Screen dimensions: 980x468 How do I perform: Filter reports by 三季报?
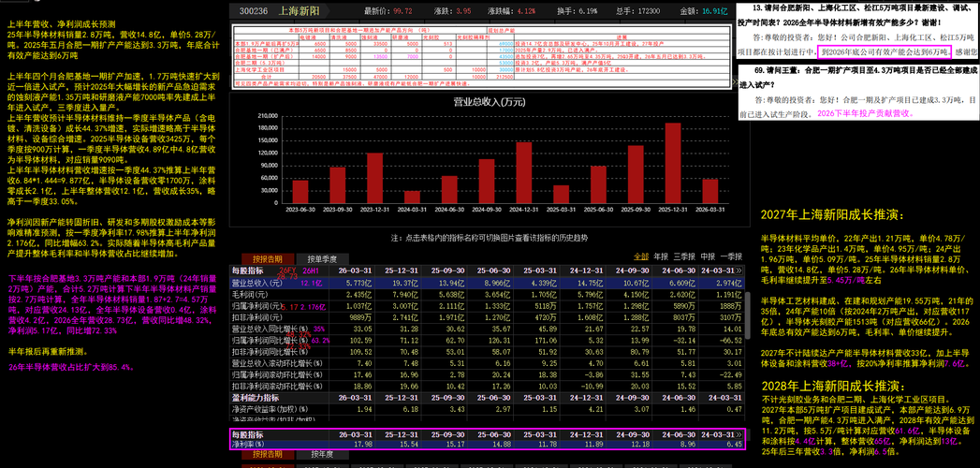(x=684, y=256)
